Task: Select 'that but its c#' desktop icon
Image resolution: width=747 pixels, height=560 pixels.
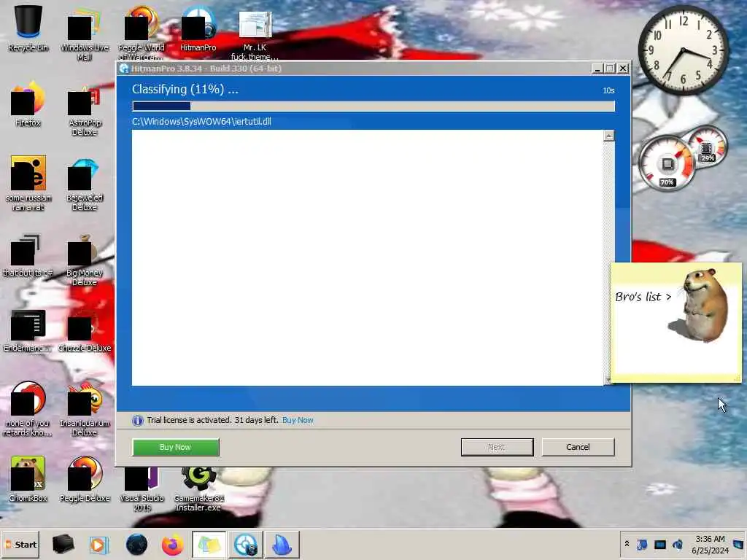Action: click(28, 256)
